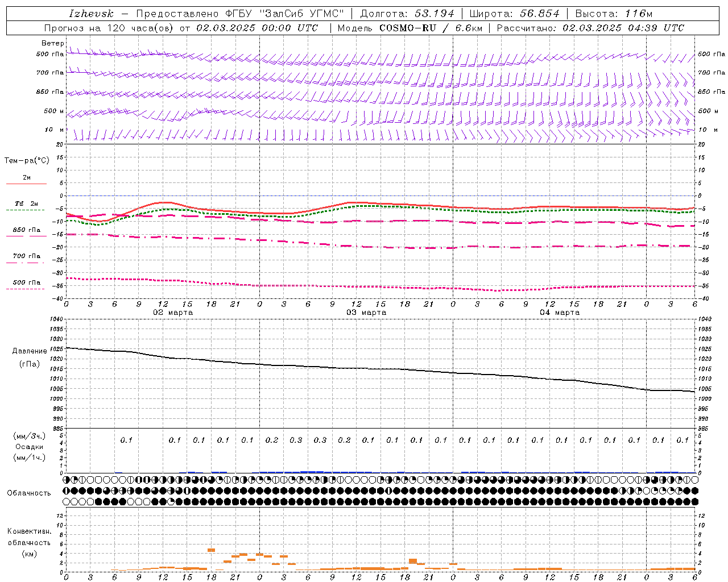Image resolution: width=728 pixels, height=582 pixels.
Task: Select the "(мм/3ч.)" precipitation unit label
Action: click(30, 435)
